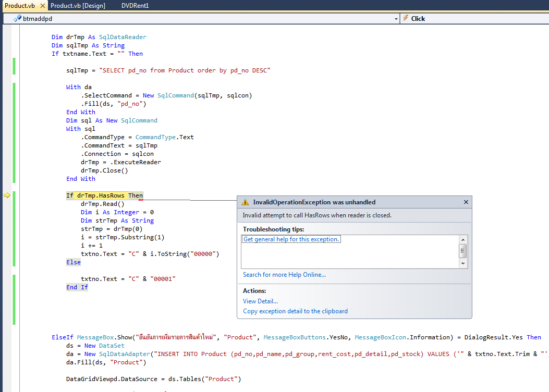The image size is (549, 392).
Task: Open the btmaddpd class name dropdown arrow
Action: click(x=396, y=19)
